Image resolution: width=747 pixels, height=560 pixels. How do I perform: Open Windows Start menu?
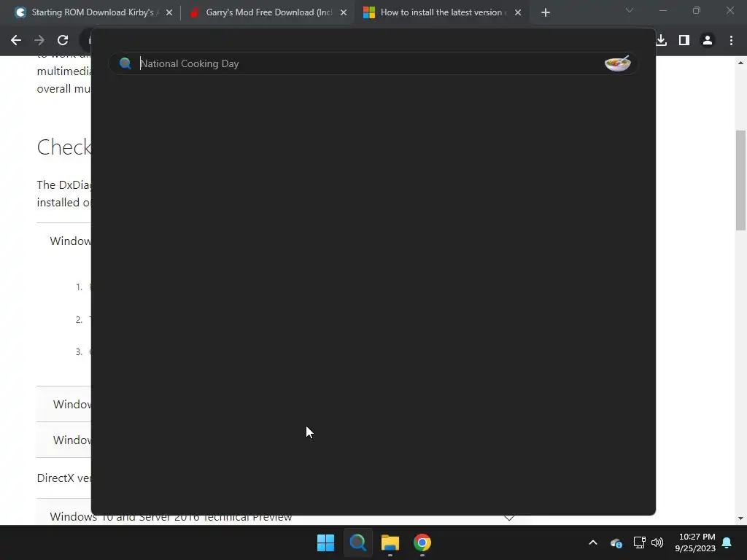point(326,542)
